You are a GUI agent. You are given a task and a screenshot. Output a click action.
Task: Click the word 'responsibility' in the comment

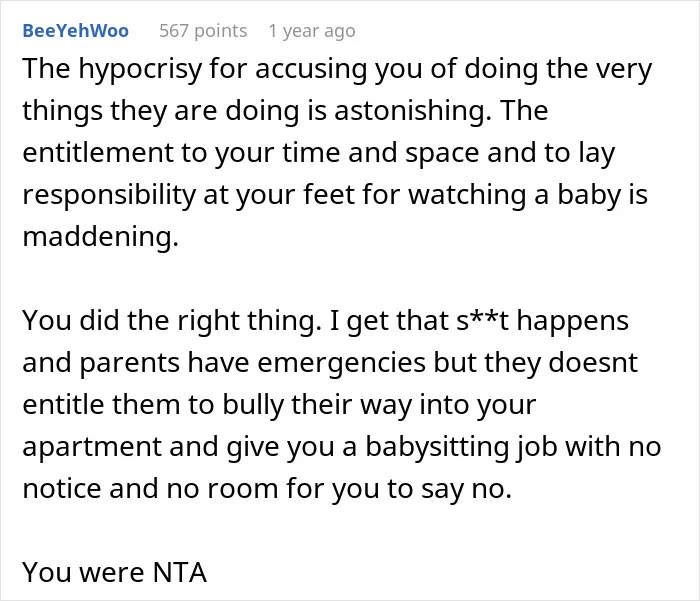(x=109, y=195)
